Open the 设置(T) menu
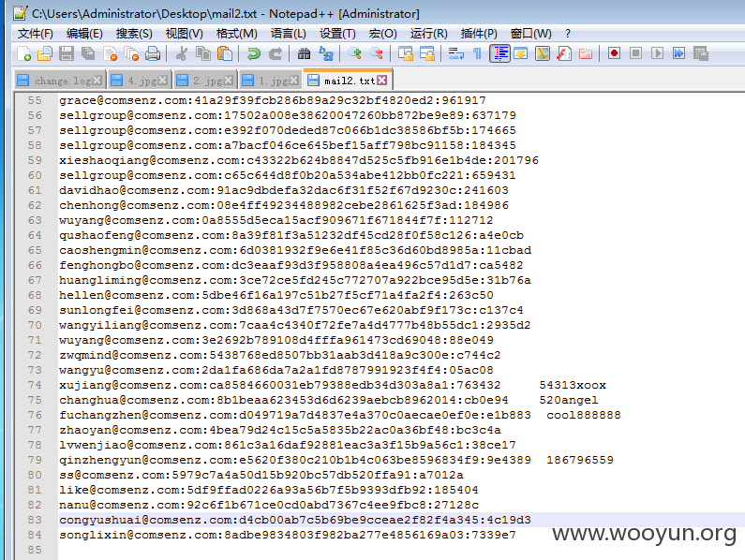Image resolution: width=745 pixels, height=560 pixels. (337, 34)
